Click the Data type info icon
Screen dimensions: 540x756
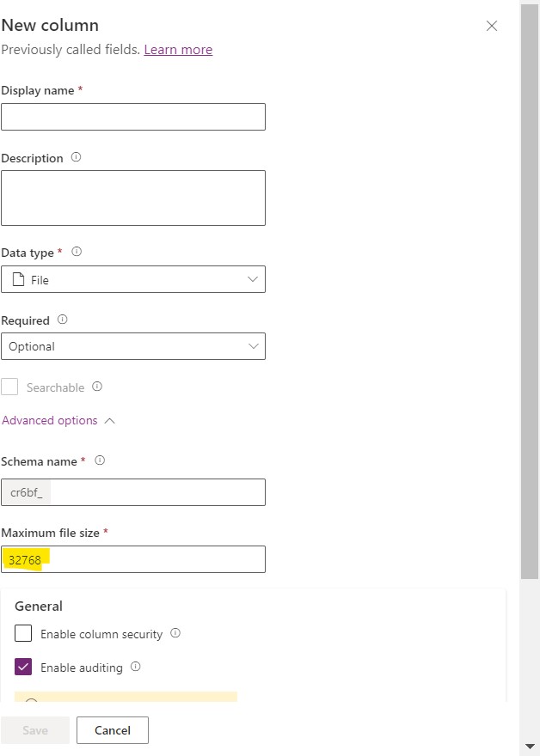coord(76,252)
